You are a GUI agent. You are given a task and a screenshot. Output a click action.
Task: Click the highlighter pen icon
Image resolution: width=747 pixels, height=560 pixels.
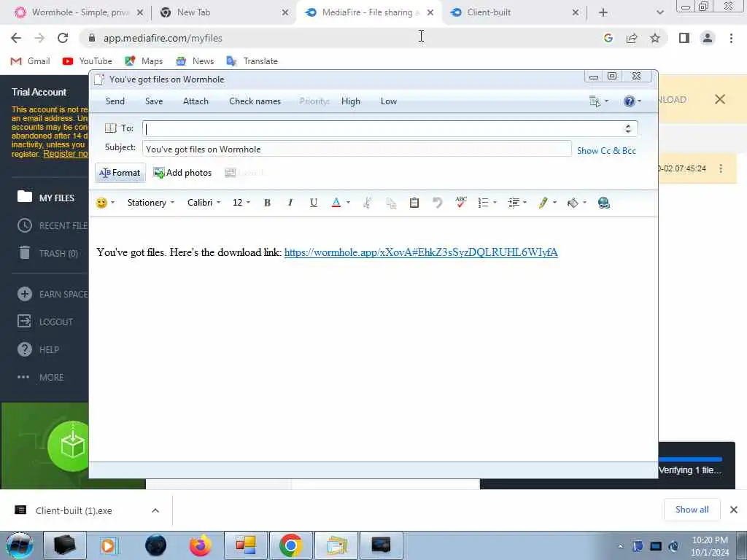click(x=543, y=203)
